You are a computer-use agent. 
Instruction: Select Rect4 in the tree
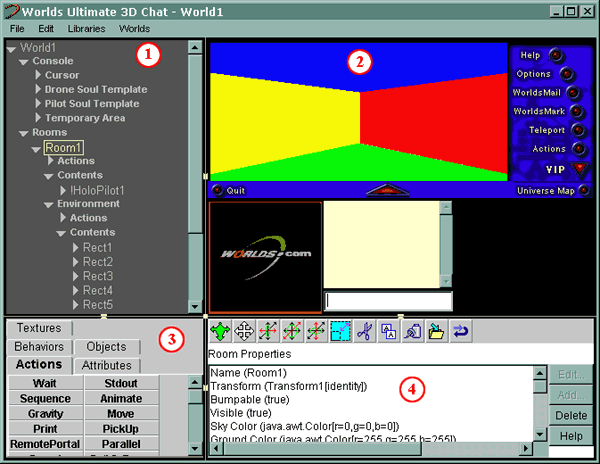pyautogui.click(x=98, y=291)
